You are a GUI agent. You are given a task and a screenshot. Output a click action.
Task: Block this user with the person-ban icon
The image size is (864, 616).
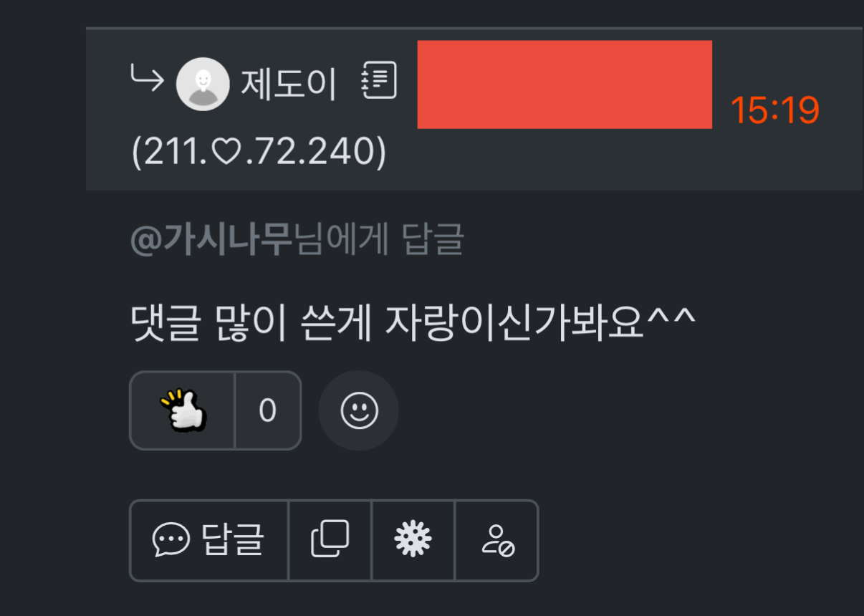(x=497, y=540)
